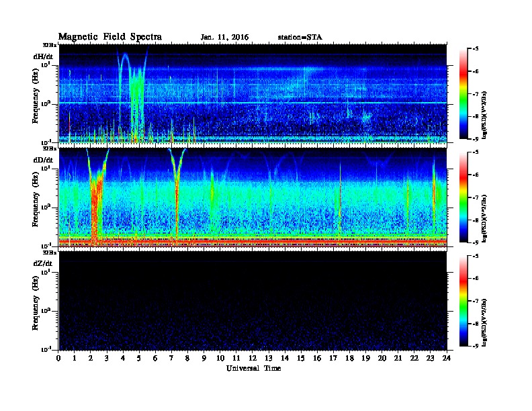Click hour 4 on the Universal Time axis
The width and height of the screenshot is (532, 411).
click(123, 358)
